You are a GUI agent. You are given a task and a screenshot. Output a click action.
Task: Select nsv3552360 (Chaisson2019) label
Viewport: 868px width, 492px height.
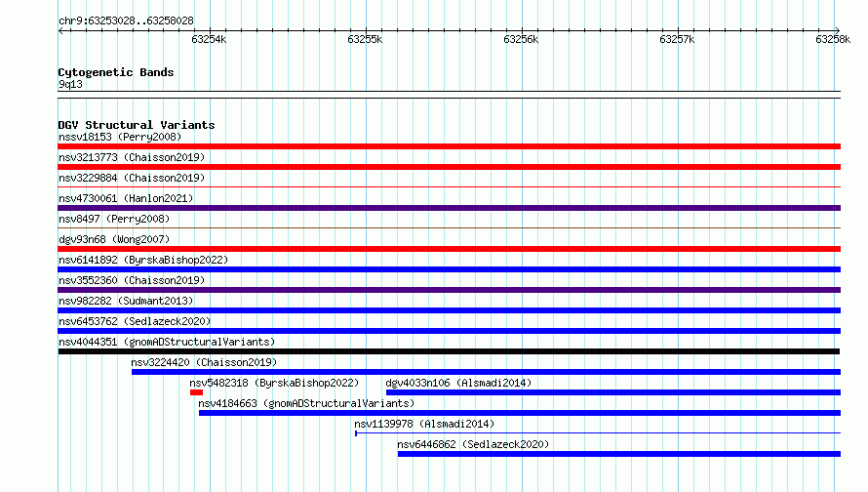[x=132, y=280]
